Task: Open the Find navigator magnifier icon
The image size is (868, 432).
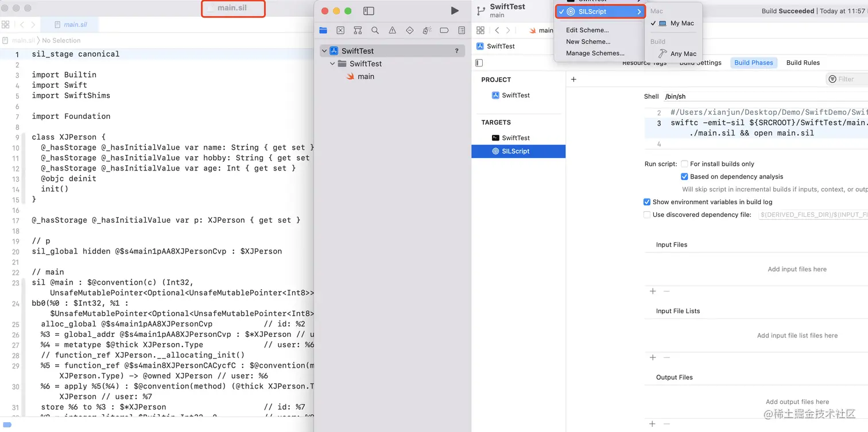Action: (375, 30)
